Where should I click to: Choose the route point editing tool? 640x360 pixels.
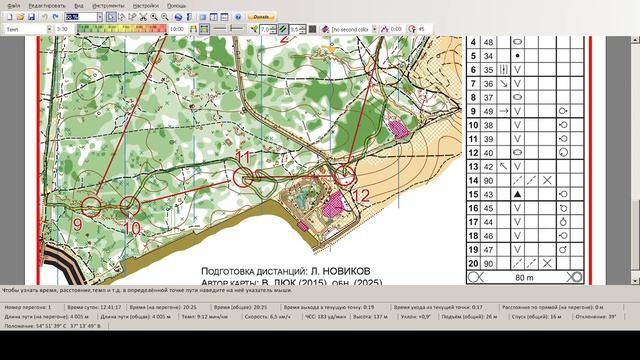tap(122, 17)
